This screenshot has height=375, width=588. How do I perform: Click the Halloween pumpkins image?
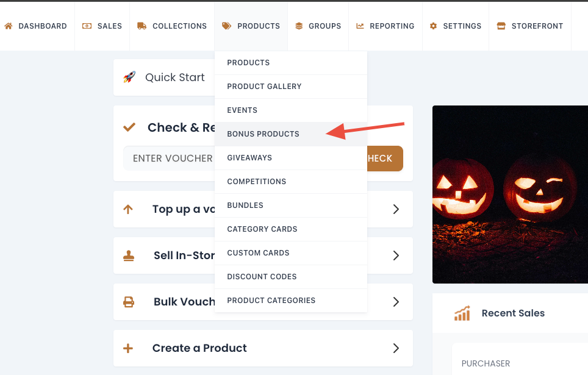(x=510, y=195)
